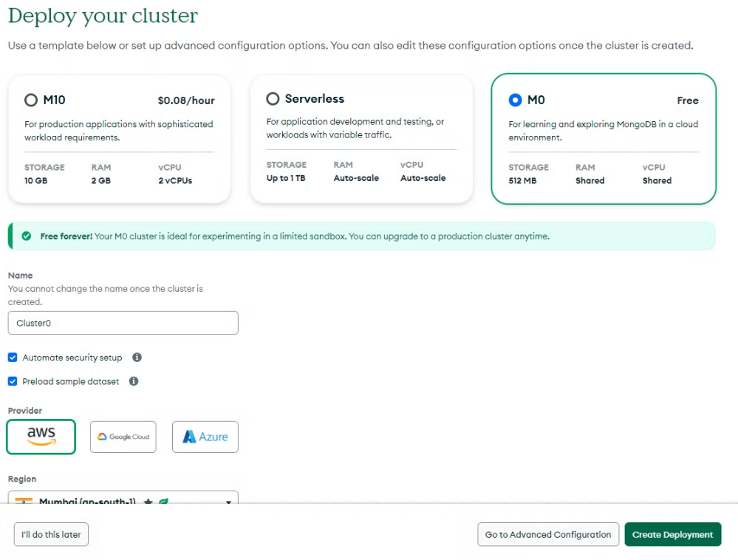The width and height of the screenshot is (738, 560).
Task: Click I'll do this later button
Action: point(51,535)
